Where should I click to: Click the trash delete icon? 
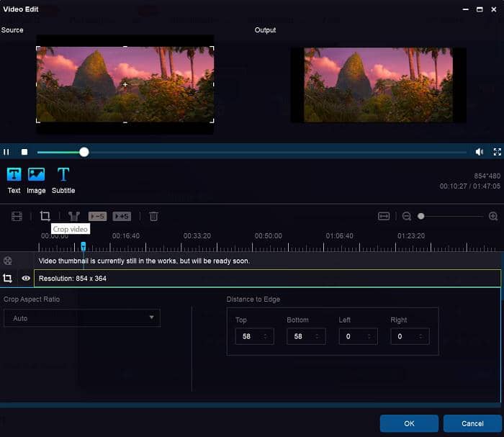pos(153,216)
